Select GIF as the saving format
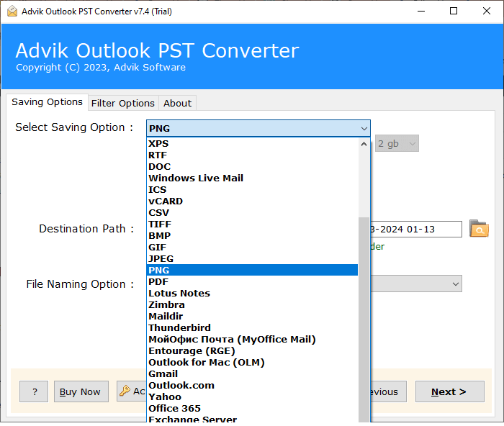 point(252,248)
